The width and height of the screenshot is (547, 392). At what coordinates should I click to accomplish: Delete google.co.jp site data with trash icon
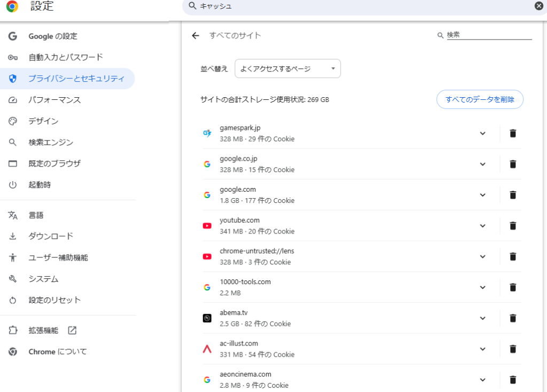tap(513, 164)
